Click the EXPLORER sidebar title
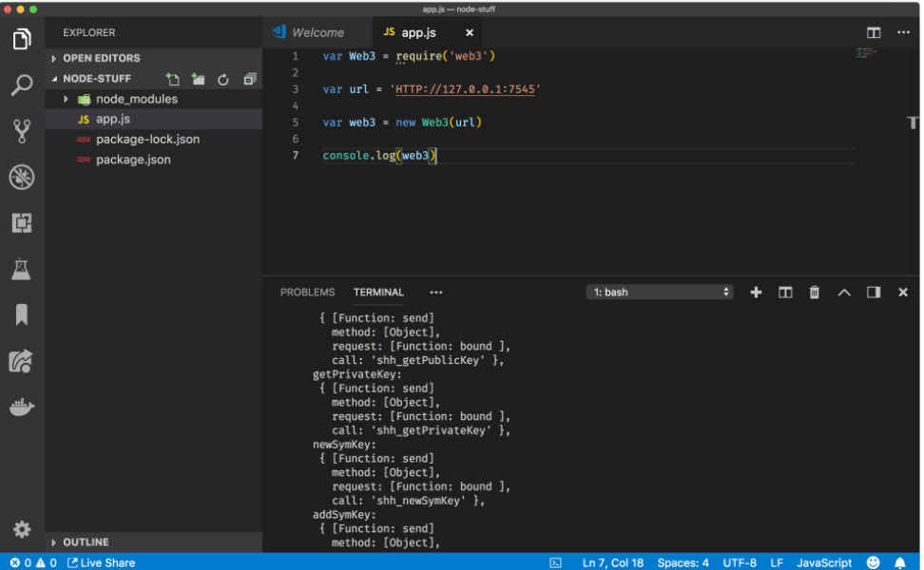The width and height of the screenshot is (924, 570). pos(89,32)
